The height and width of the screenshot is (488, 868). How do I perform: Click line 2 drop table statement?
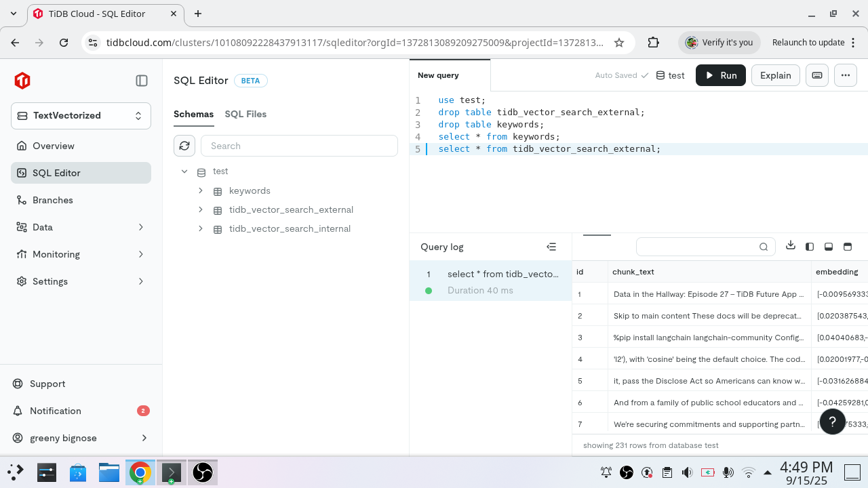pyautogui.click(x=541, y=113)
